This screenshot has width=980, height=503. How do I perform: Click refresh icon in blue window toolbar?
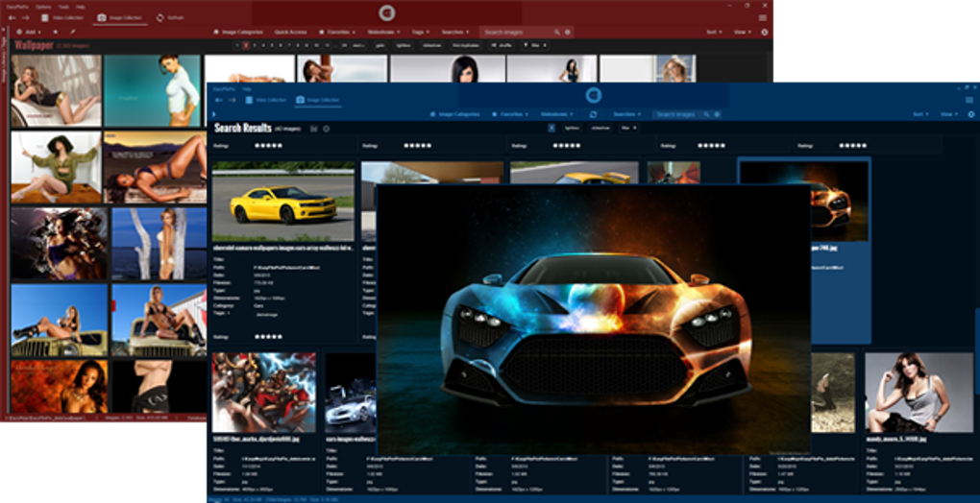(x=593, y=114)
